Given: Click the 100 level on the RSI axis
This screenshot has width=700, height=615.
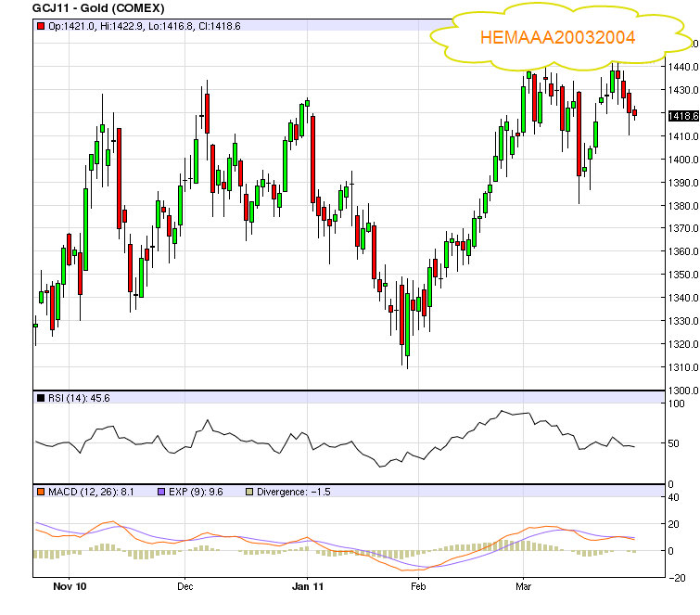Looking at the screenshot, I should (676, 404).
